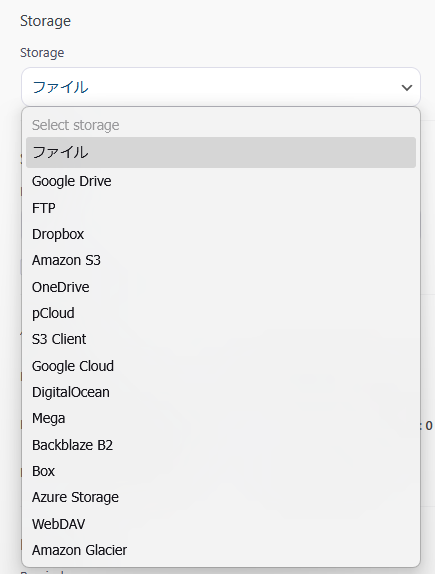Pick pCloud storage option

point(221,313)
